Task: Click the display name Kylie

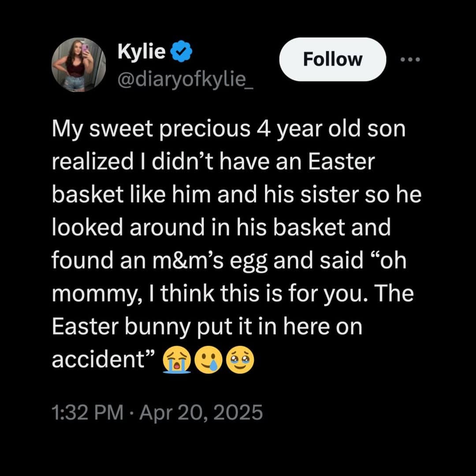Action: click(x=140, y=52)
